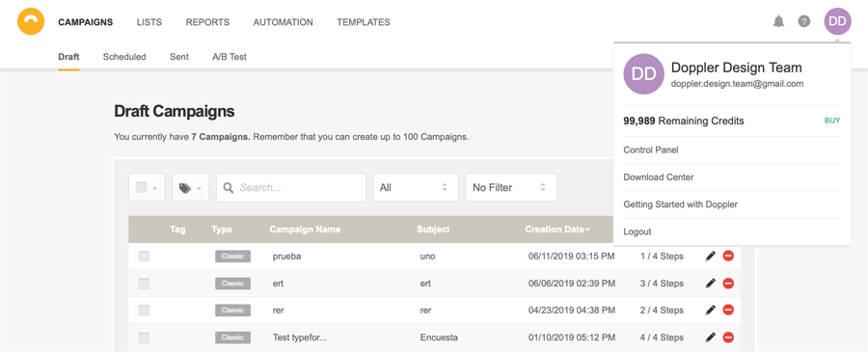
Task: Open the help question mark icon
Action: (803, 21)
